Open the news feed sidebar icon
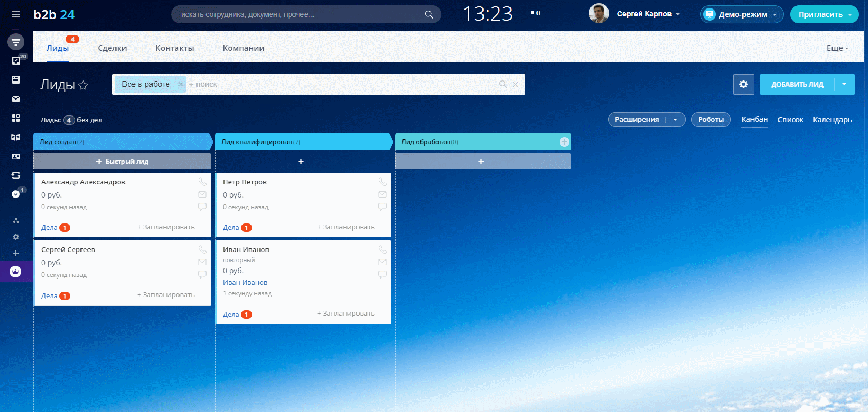The image size is (868, 412). point(16,79)
